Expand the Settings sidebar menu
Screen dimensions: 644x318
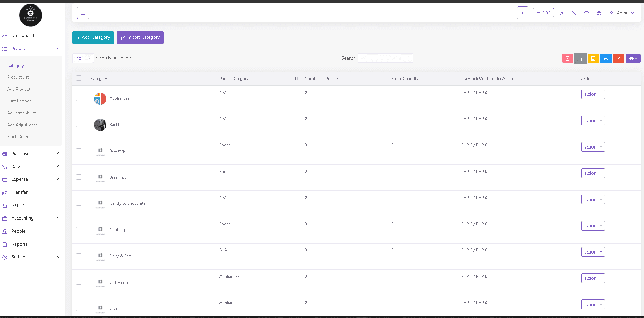click(x=31, y=257)
